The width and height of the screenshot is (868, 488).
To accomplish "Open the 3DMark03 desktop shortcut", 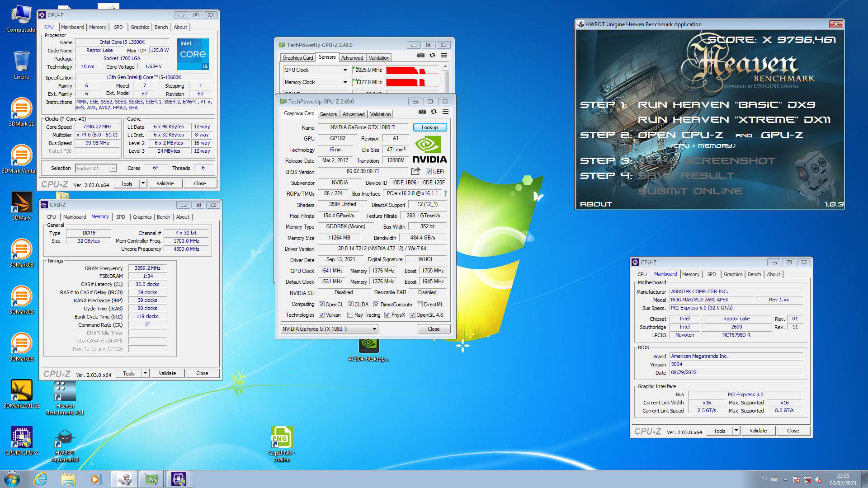I will pos(21,253).
